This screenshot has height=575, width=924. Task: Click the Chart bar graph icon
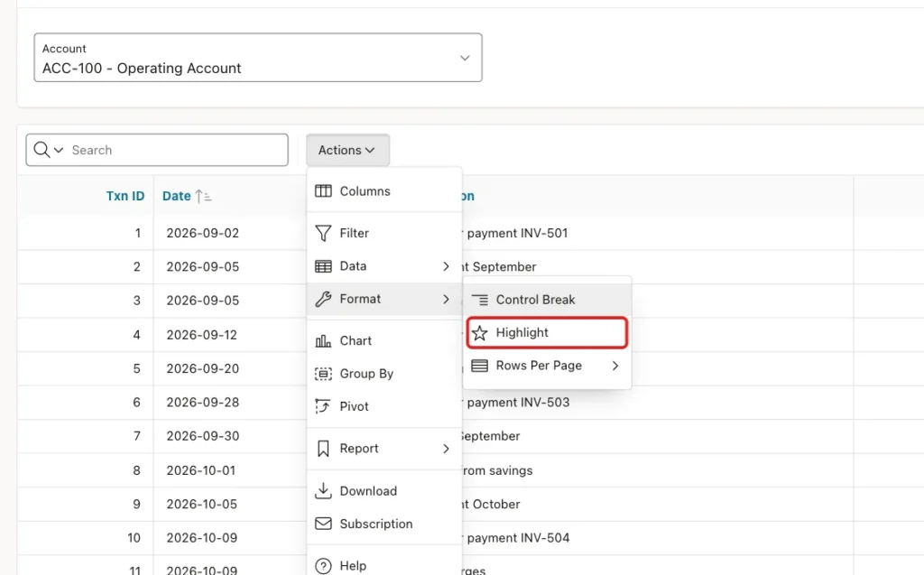323,341
